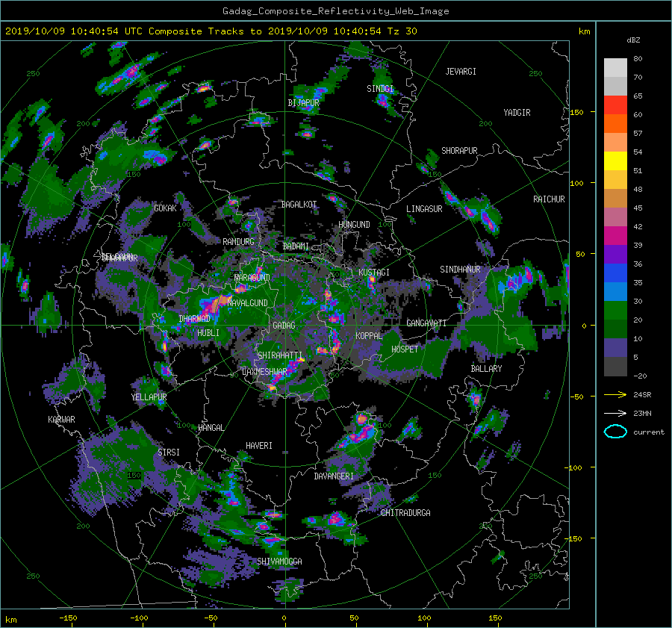Click the CHITRADURGA city label

click(406, 513)
